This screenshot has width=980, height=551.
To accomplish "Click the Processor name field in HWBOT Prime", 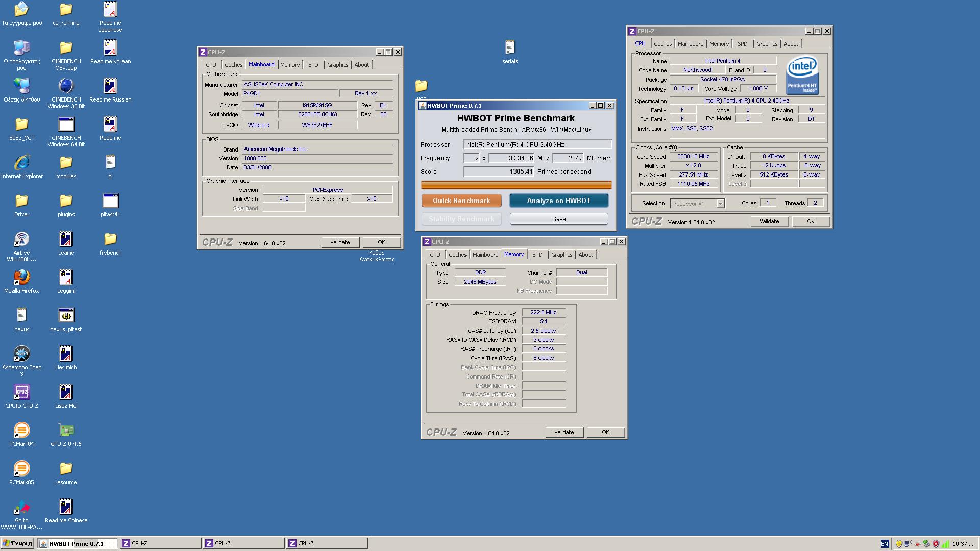I will tap(537, 145).
